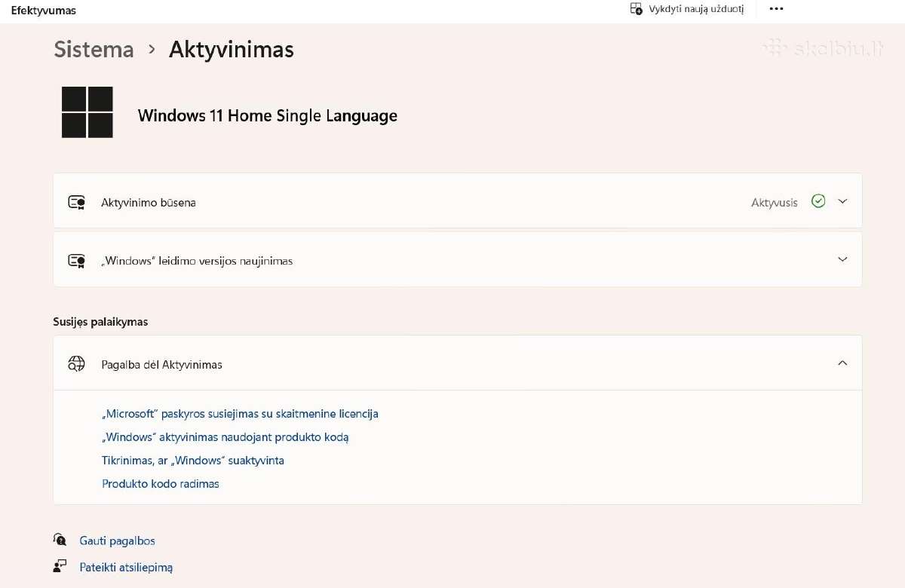Click the Aktyvinimo būsena label
Image resolution: width=905 pixels, height=588 pixels.
pos(149,203)
